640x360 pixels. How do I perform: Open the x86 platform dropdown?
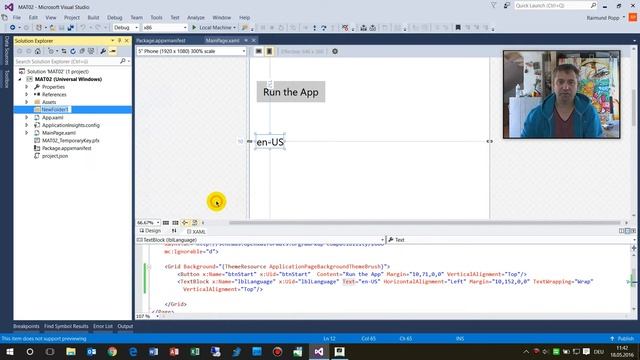[164, 28]
